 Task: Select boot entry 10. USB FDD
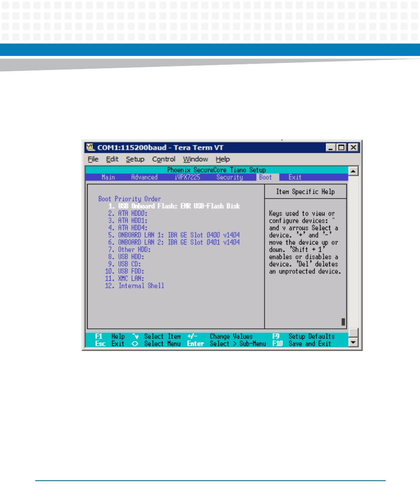click(125, 271)
